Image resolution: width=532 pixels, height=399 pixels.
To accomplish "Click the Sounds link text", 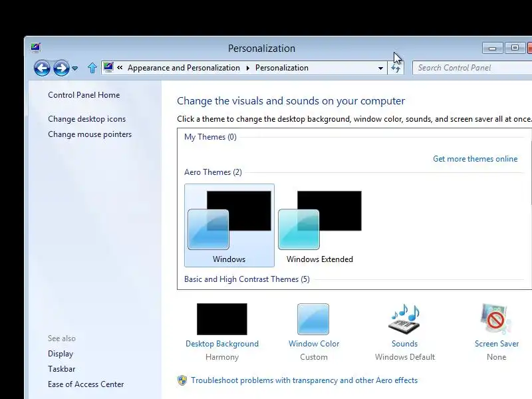I will pos(404,344).
